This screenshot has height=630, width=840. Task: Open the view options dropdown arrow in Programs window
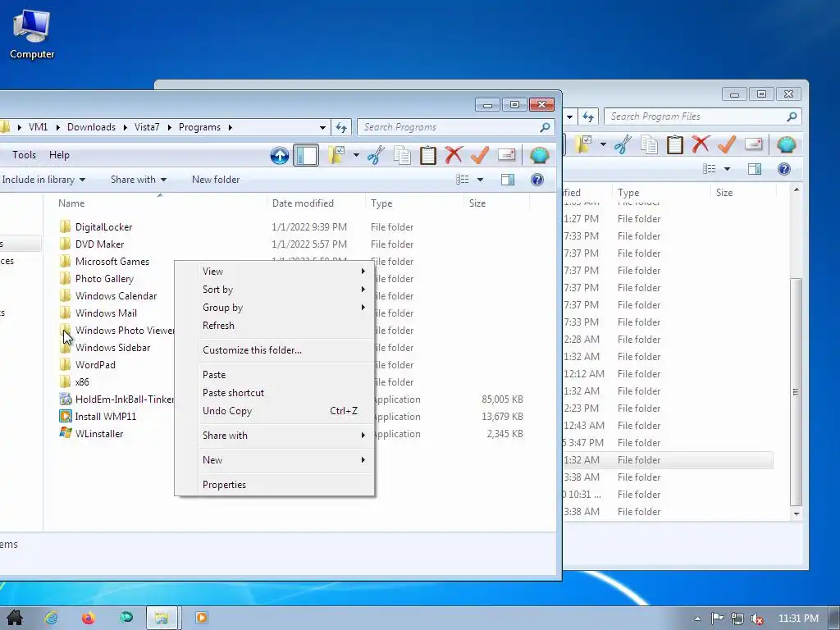(x=480, y=180)
